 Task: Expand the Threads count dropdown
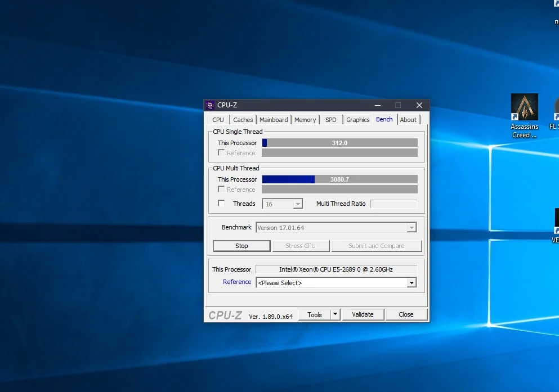298,204
